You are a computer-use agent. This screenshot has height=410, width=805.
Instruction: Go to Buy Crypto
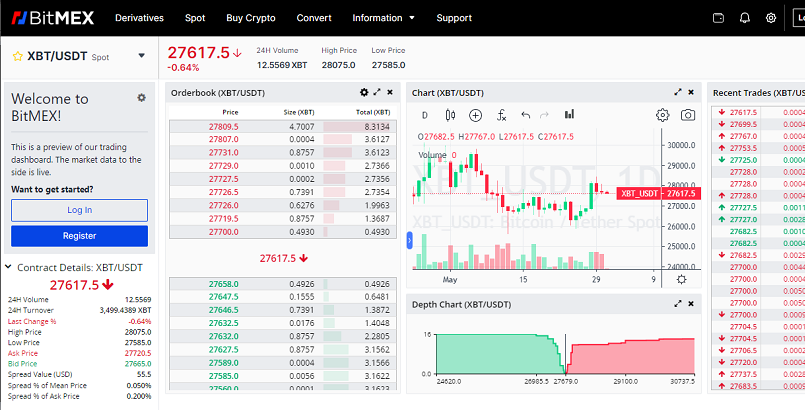(251, 18)
